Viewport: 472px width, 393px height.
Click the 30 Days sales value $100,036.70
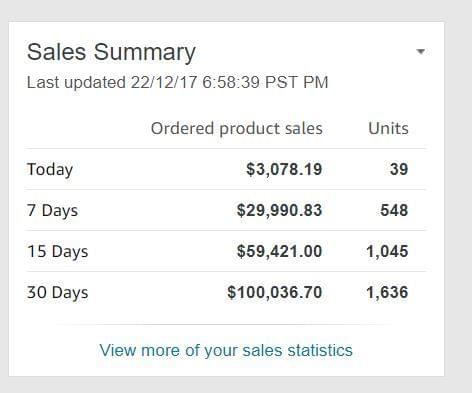click(x=275, y=292)
